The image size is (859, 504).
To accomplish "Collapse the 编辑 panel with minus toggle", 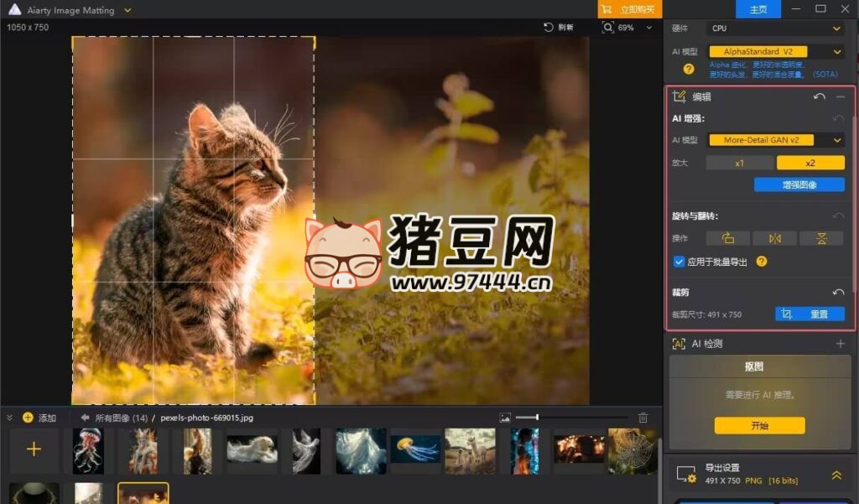I will [x=842, y=96].
